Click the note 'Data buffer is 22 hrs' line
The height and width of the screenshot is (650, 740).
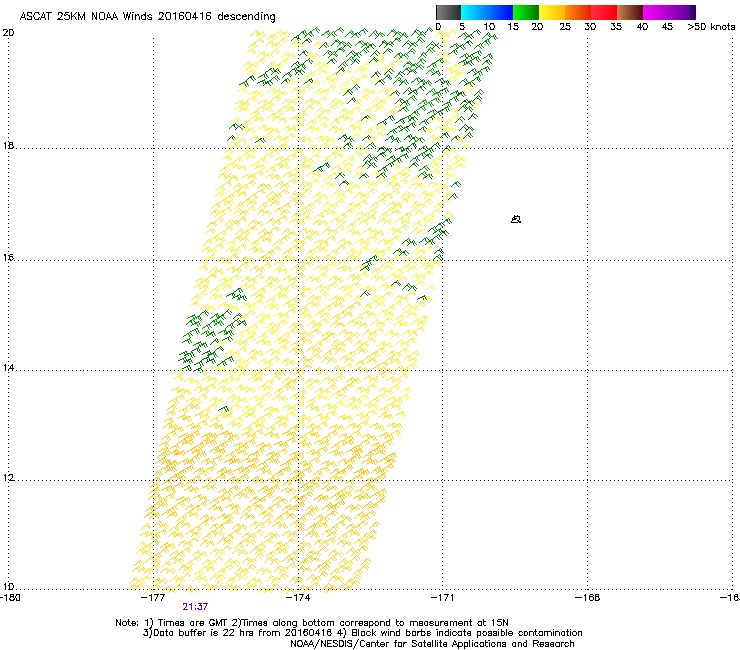coord(362,633)
